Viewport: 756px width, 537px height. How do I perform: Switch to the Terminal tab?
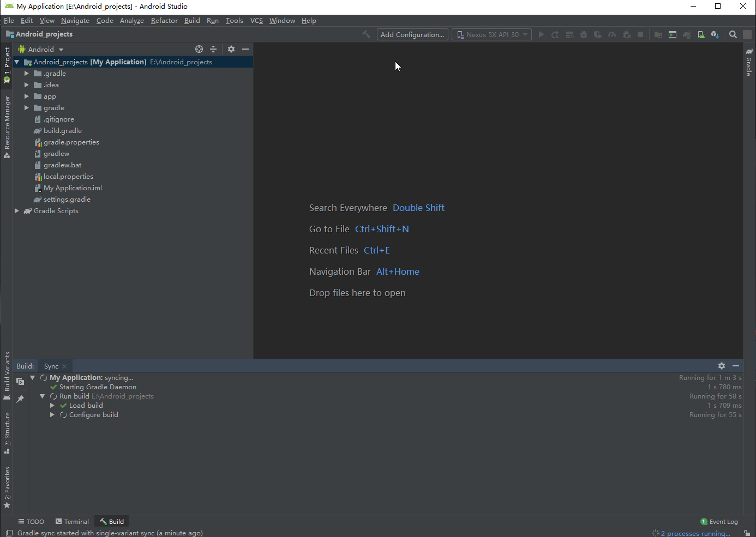point(72,522)
